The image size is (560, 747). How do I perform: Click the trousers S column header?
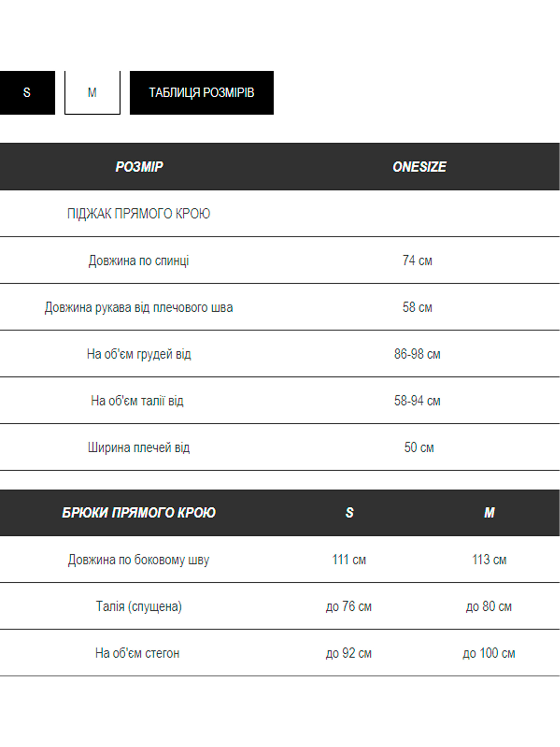(349, 513)
